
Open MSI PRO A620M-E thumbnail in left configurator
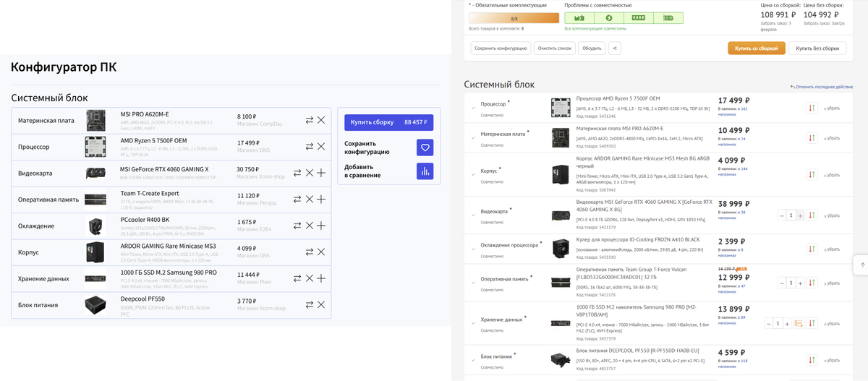tap(95, 120)
